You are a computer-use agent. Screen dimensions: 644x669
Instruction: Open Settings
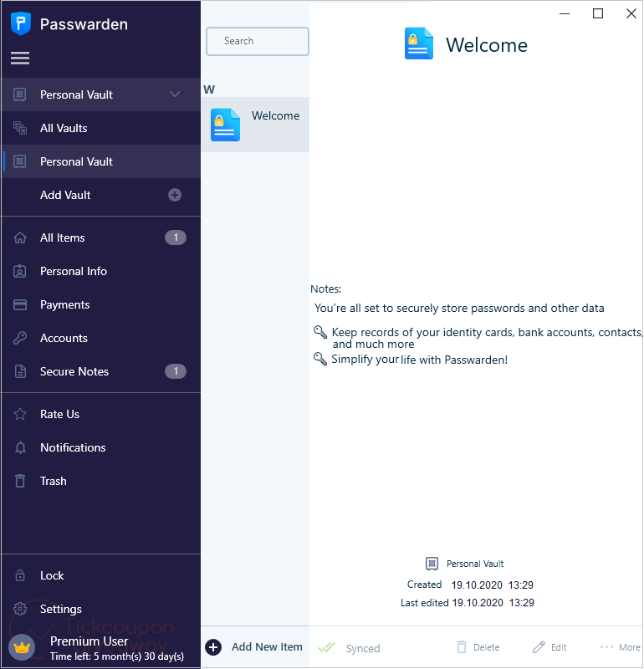point(101,609)
